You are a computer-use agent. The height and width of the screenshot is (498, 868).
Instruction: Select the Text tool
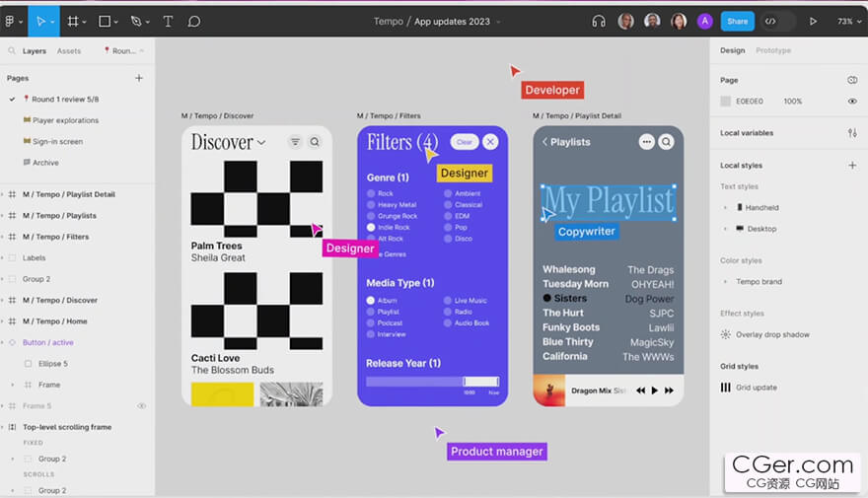pyautogui.click(x=168, y=21)
